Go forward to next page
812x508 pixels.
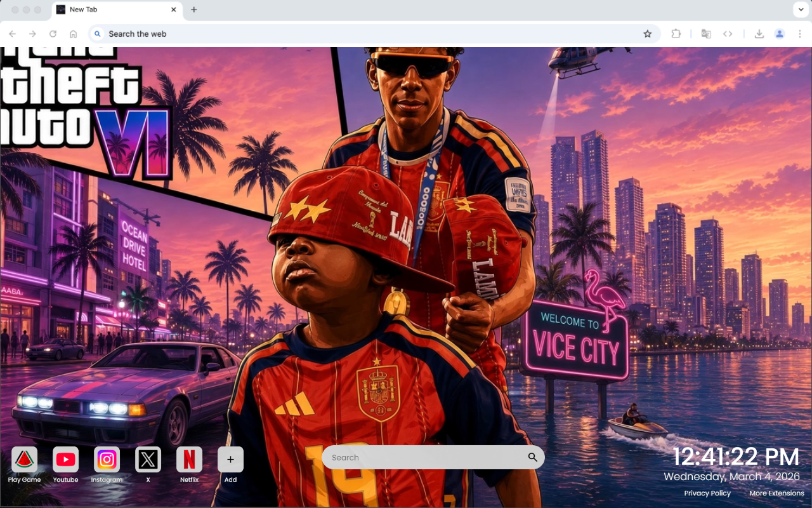coord(32,34)
